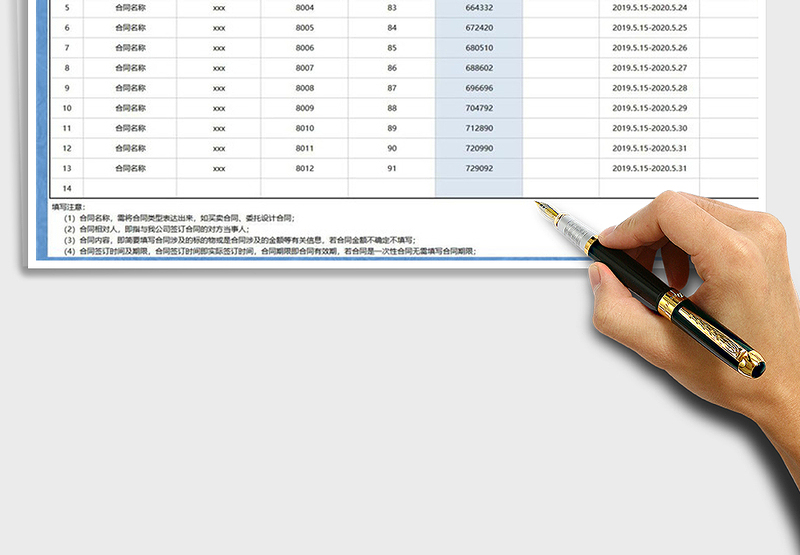Select cell with value 8005
Image resolution: width=800 pixels, height=555 pixels.
[305, 28]
